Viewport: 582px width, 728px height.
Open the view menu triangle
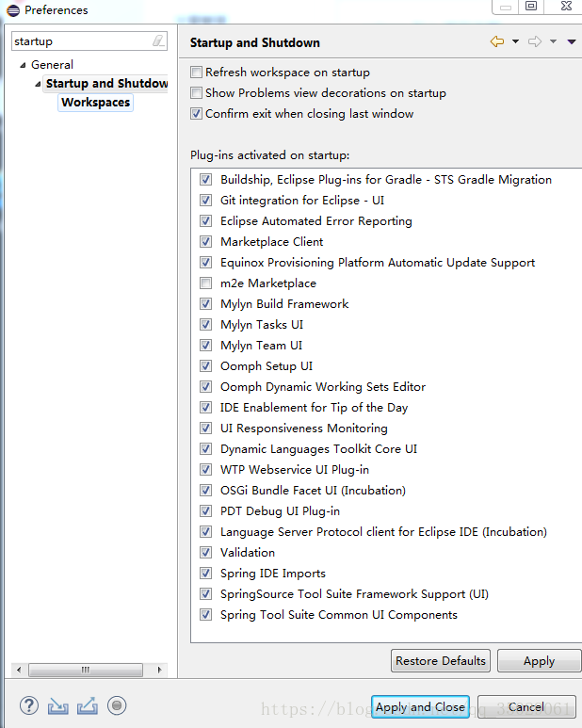[x=572, y=41]
